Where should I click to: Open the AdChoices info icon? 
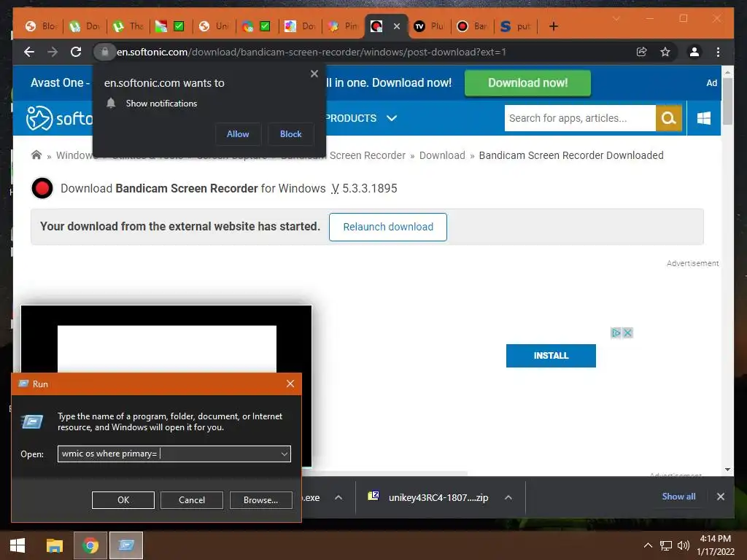(616, 332)
